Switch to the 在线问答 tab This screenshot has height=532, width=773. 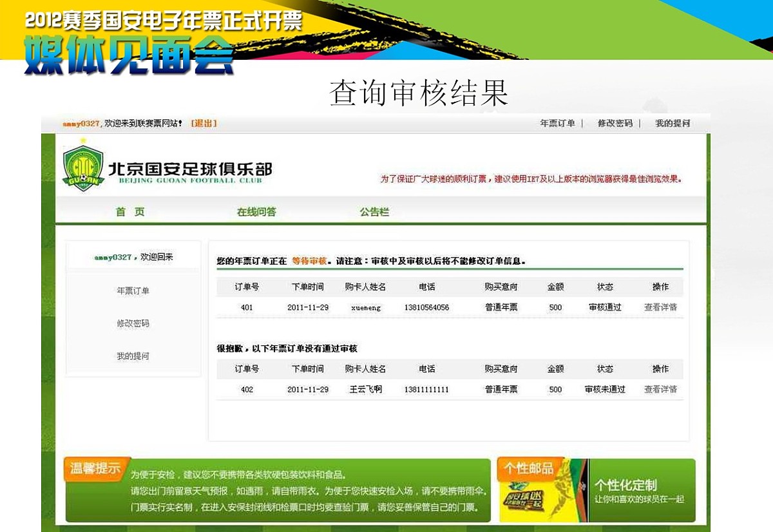pyautogui.click(x=256, y=212)
